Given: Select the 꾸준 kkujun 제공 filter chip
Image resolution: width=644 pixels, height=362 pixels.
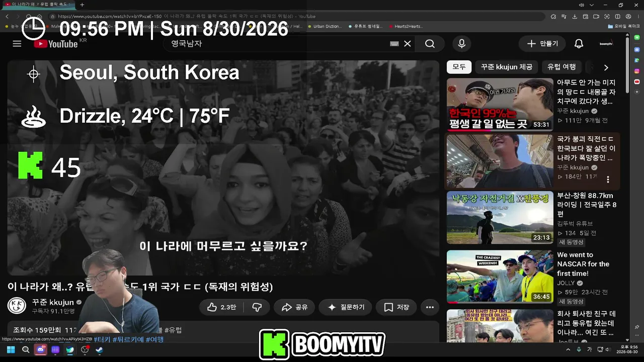Looking at the screenshot, I should pos(506,67).
